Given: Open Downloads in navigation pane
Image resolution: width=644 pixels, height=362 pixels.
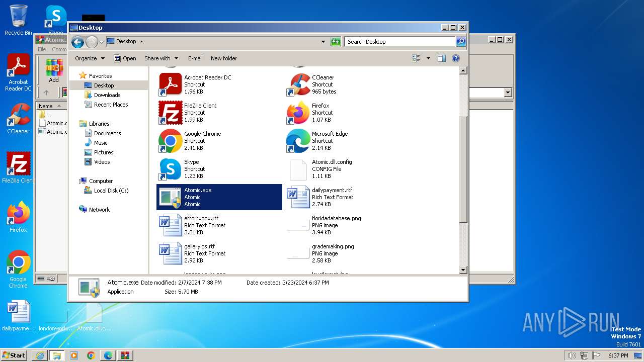Looking at the screenshot, I should pyautogui.click(x=107, y=95).
